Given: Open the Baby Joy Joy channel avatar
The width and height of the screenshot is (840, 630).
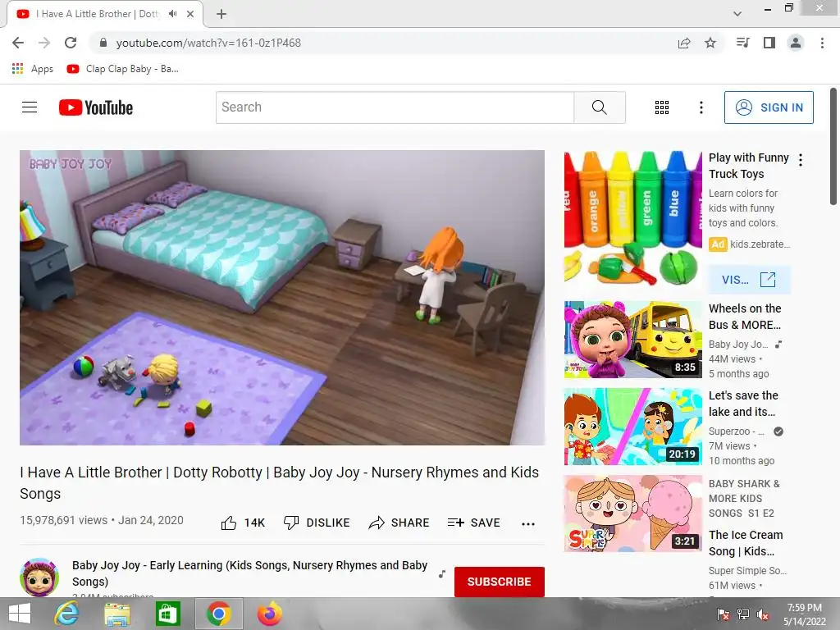Looking at the screenshot, I should pos(39,577).
